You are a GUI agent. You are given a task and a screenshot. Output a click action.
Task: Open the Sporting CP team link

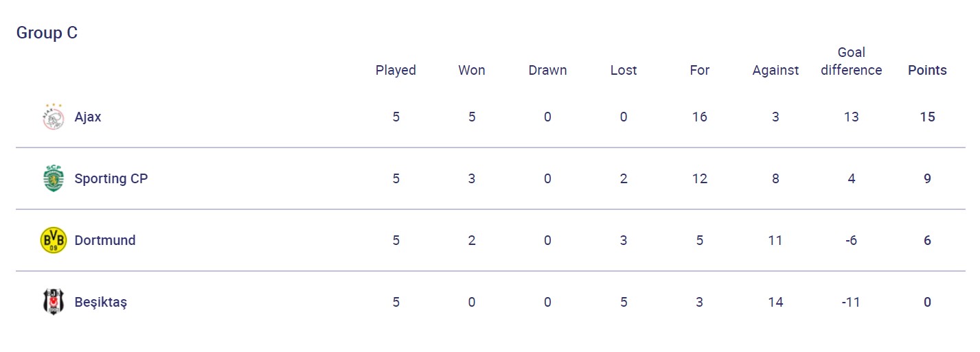point(111,178)
